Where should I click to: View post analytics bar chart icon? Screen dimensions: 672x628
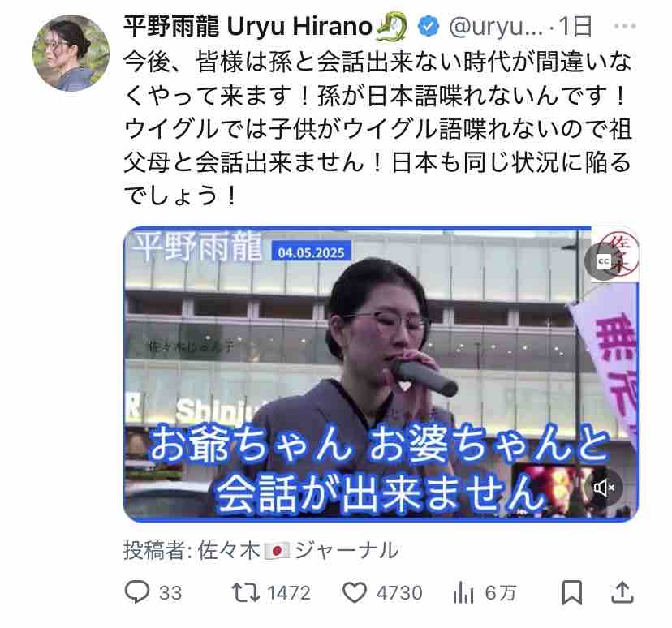click(463, 593)
